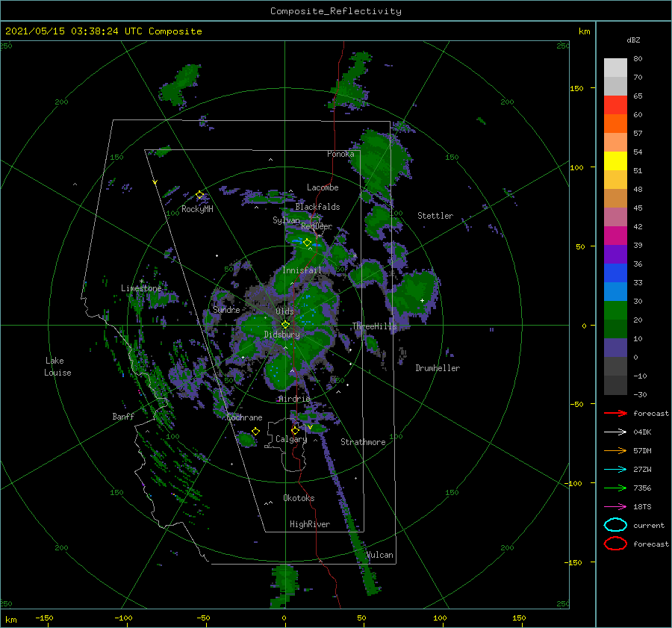Click the yellow diamond marker below RedDeer

[308, 243]
